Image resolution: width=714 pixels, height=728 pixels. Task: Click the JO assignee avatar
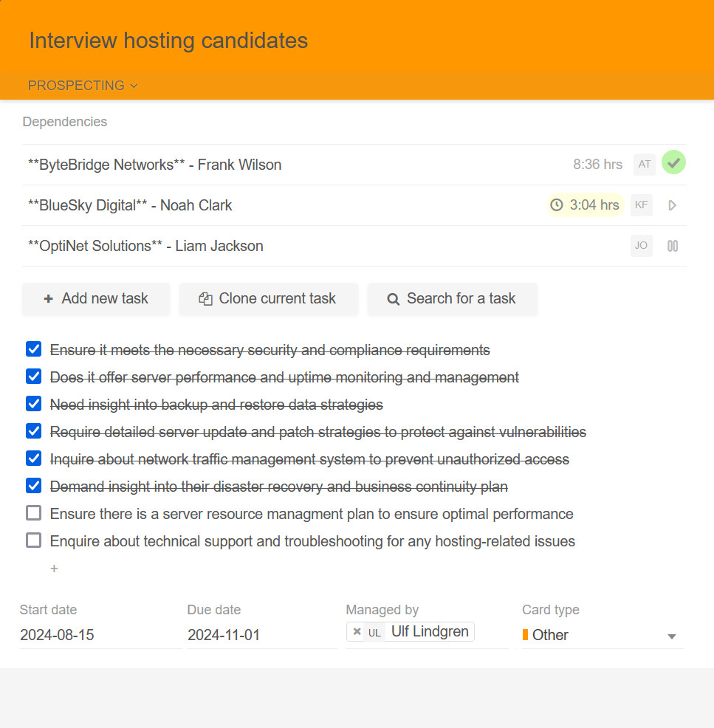(x=641, y=245)
